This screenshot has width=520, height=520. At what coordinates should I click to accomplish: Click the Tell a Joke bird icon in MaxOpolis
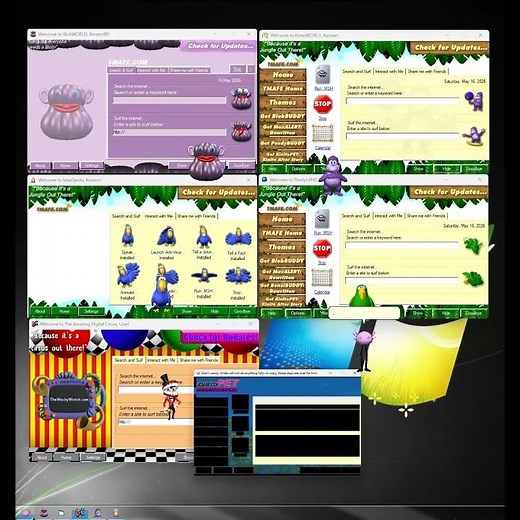click(x=203, y=236)
